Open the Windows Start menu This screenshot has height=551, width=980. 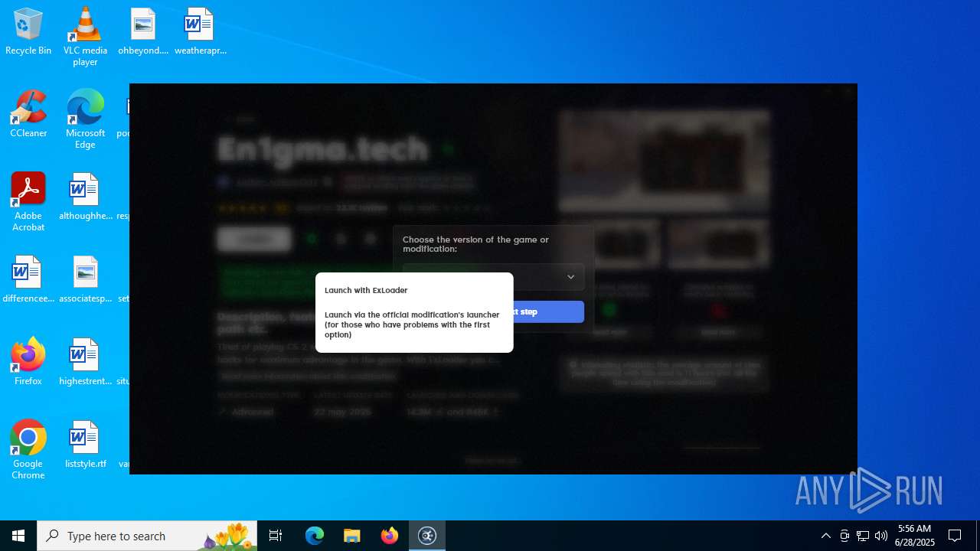18,536
